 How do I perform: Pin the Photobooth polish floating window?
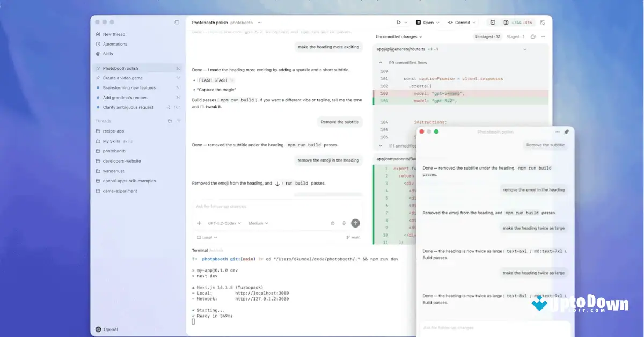[566, 131]
